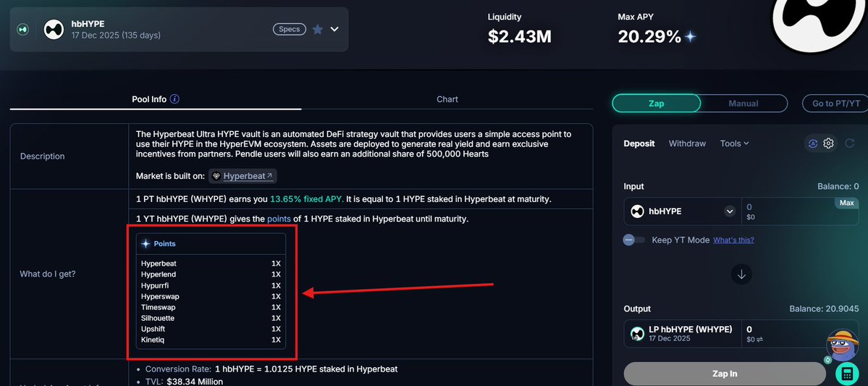Switch to the Chart tab
This screenshot has height=386, width=868.
click(x=447, y=99)
